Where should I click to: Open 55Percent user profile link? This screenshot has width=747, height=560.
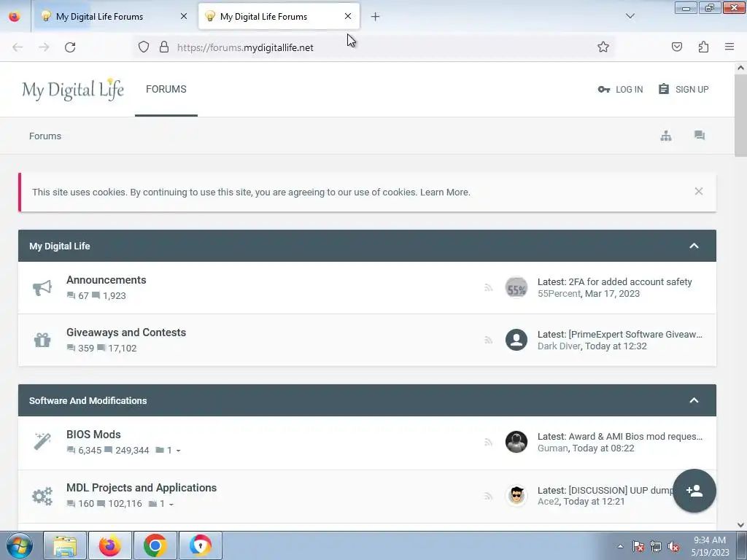tap(559, 294)
